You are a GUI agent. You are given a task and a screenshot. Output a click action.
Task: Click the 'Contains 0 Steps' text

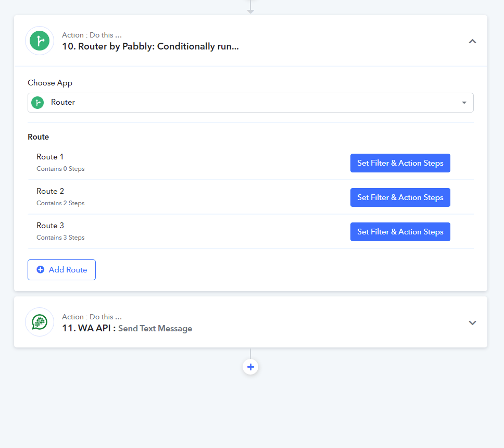point(60,169)
